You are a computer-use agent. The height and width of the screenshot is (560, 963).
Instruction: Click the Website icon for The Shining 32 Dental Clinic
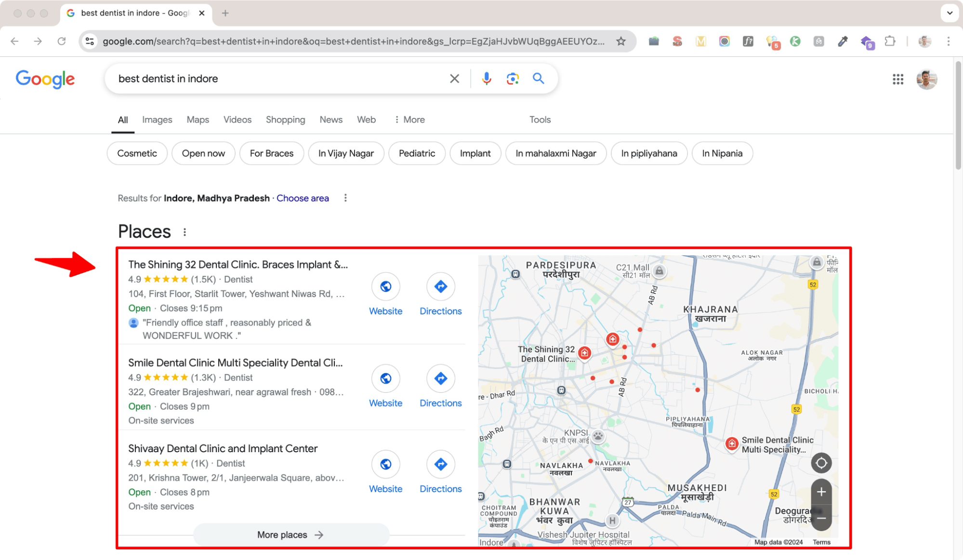pos(385,287)
